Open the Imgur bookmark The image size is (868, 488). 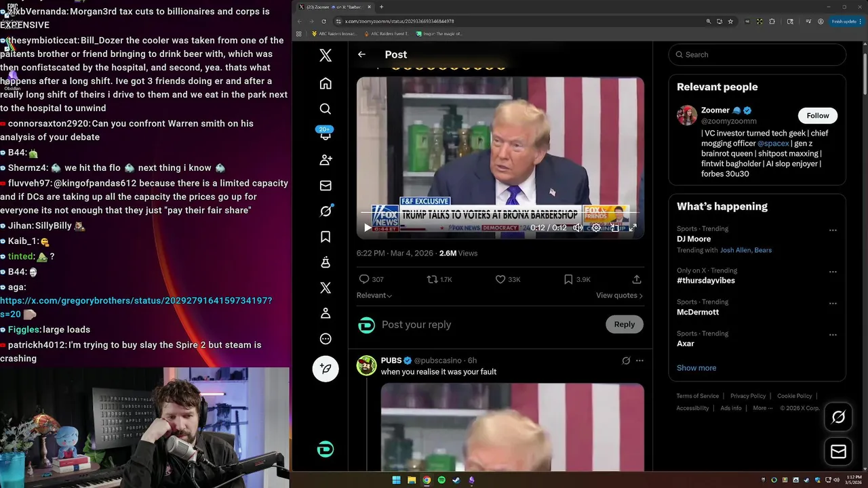(439, 33)
